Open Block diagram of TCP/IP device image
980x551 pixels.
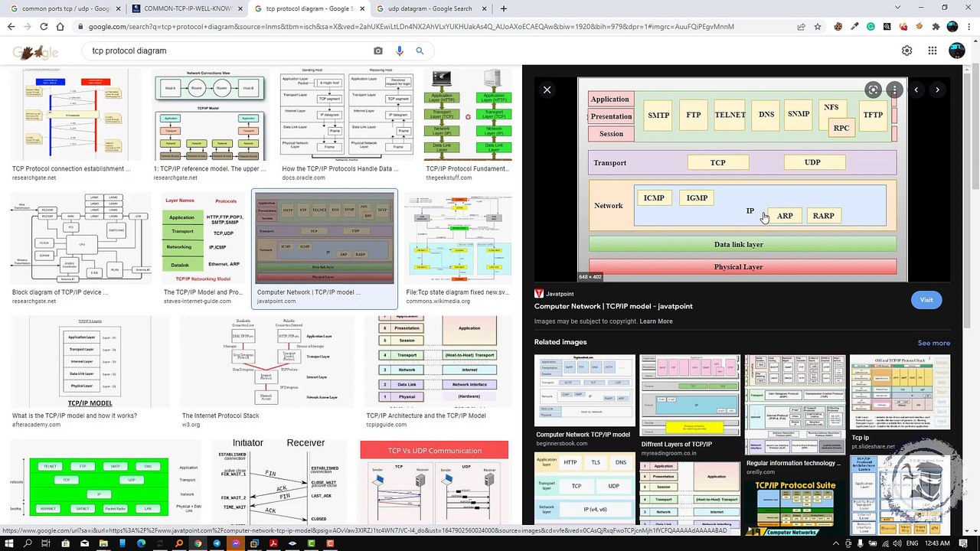[x=80, y=238]
